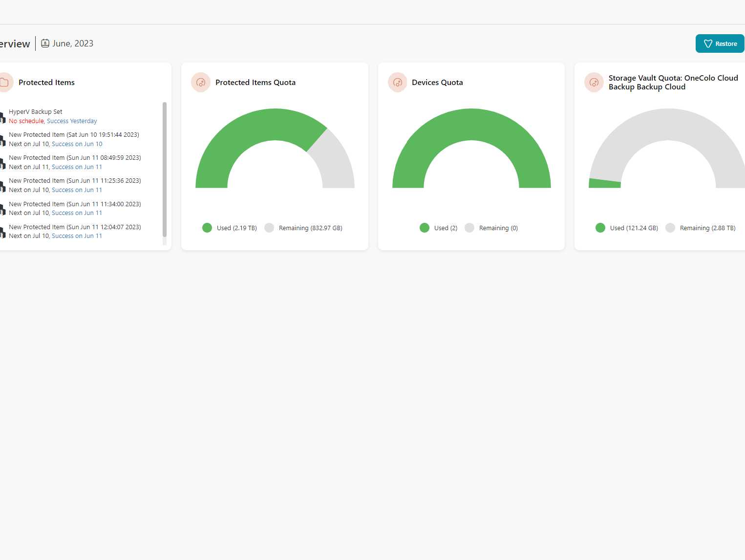This screenshot has height=560, width=745.
Task: Click the Devices Quota disc icon
Action: [398, 83]
